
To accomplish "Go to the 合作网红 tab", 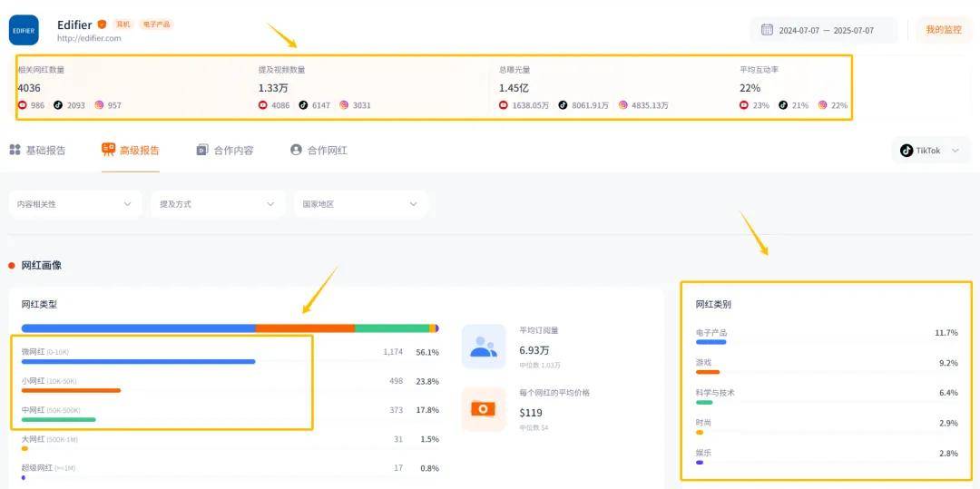I will (x=318, y=150).
